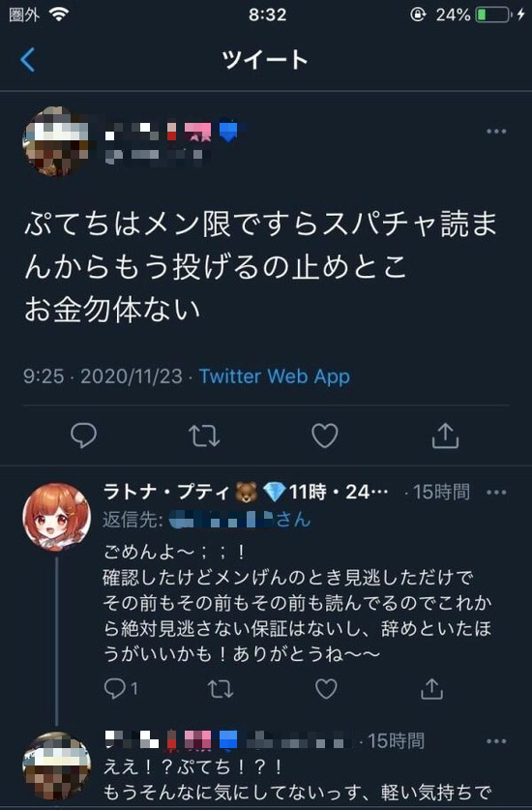The width and height of the screenshot is (532, 810).
Task: Open the Twitter Web App link
Action: pyautogui.click(x=275, y=376)
